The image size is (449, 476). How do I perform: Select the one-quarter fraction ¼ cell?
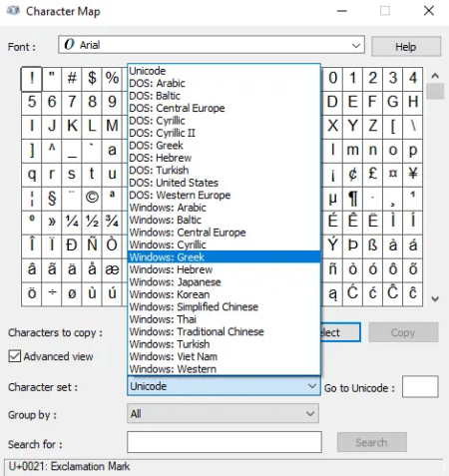pos(72,222)
